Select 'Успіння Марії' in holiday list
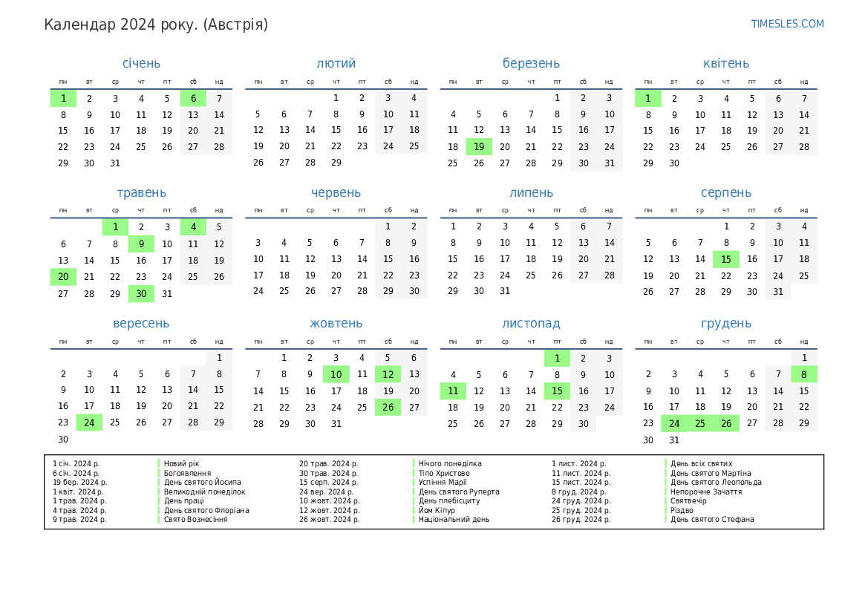 [x=443, y=483]
